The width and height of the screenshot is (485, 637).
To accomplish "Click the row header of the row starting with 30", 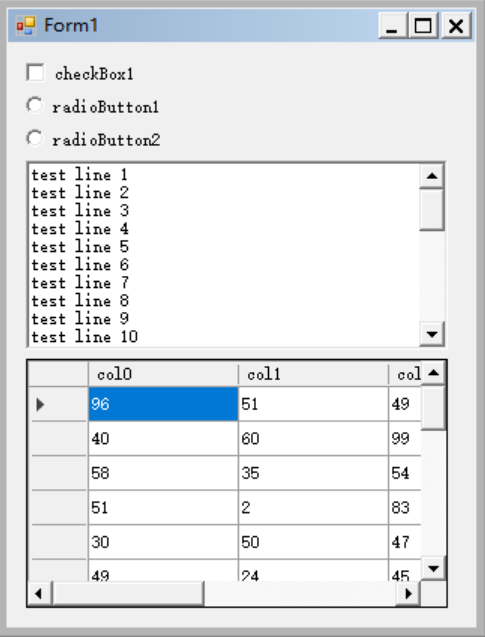I will 58,542.
